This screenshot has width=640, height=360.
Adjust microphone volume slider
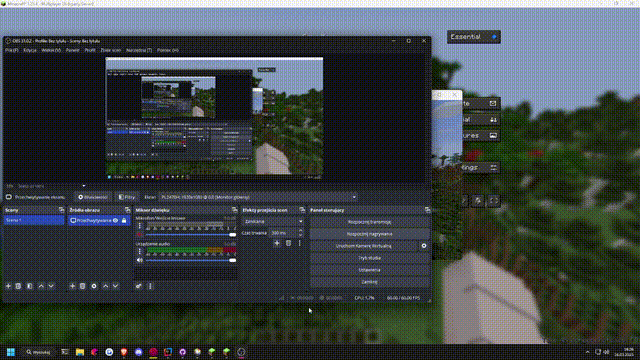(191, 235)
